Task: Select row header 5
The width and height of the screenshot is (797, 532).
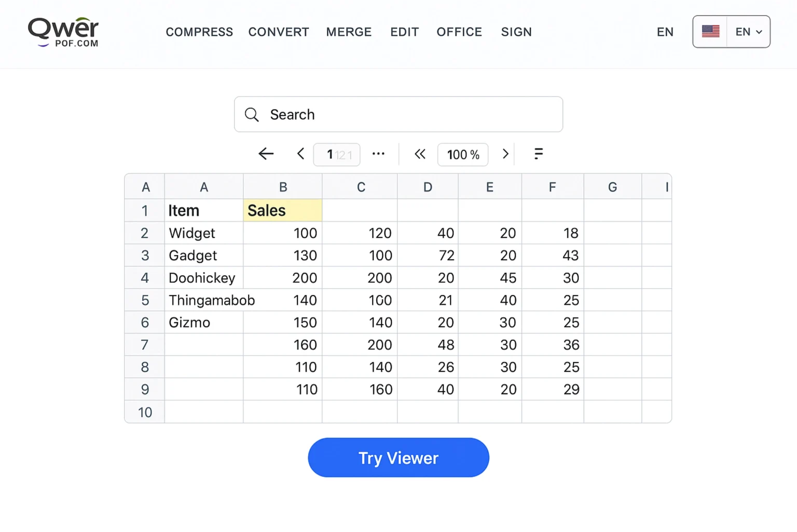Action: click(x=145, y=300)
